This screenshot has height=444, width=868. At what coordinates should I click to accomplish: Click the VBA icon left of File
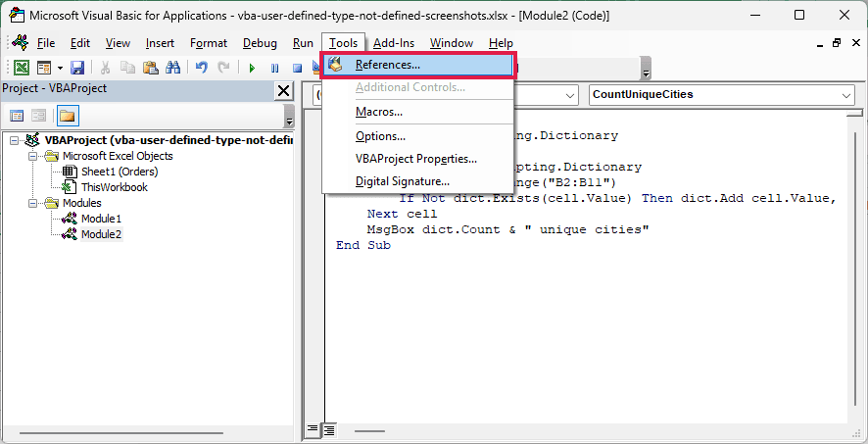[x=20, y=42]
